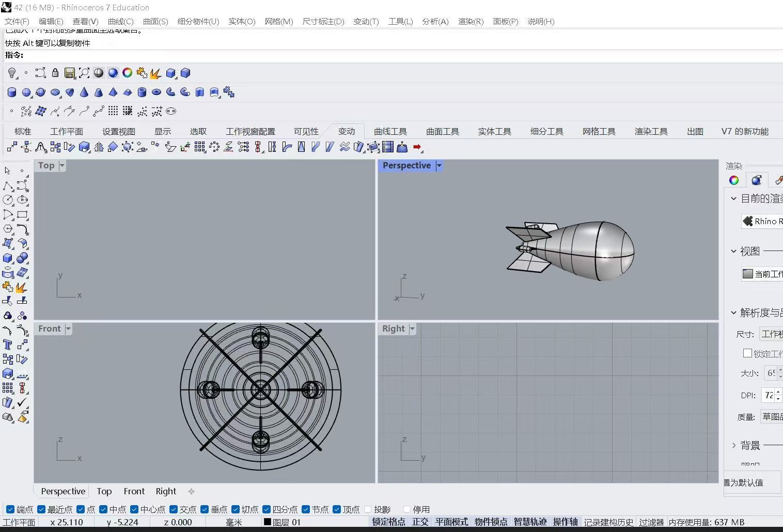Screen dimensions: 783x532
Task: Open the 质量 quality dropdown
Action: pos(772,416)
